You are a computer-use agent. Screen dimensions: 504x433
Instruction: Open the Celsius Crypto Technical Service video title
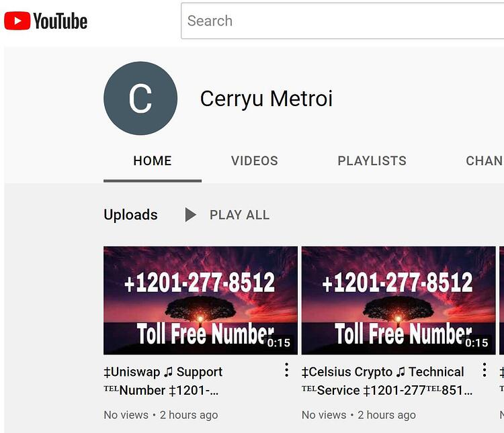(387, 381)
